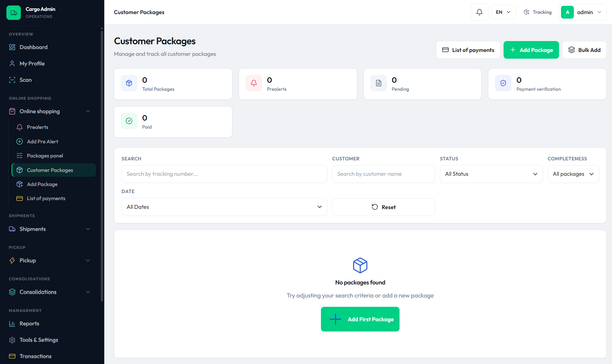Click the Tools & Settings gear icon
The image size is (612, 364).
click(x=12, y=340)
